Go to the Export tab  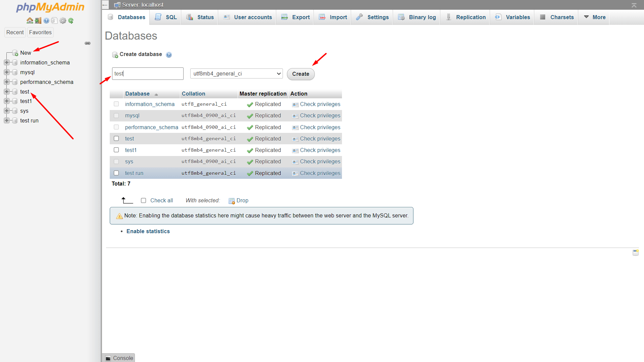[x=295, y=17]
